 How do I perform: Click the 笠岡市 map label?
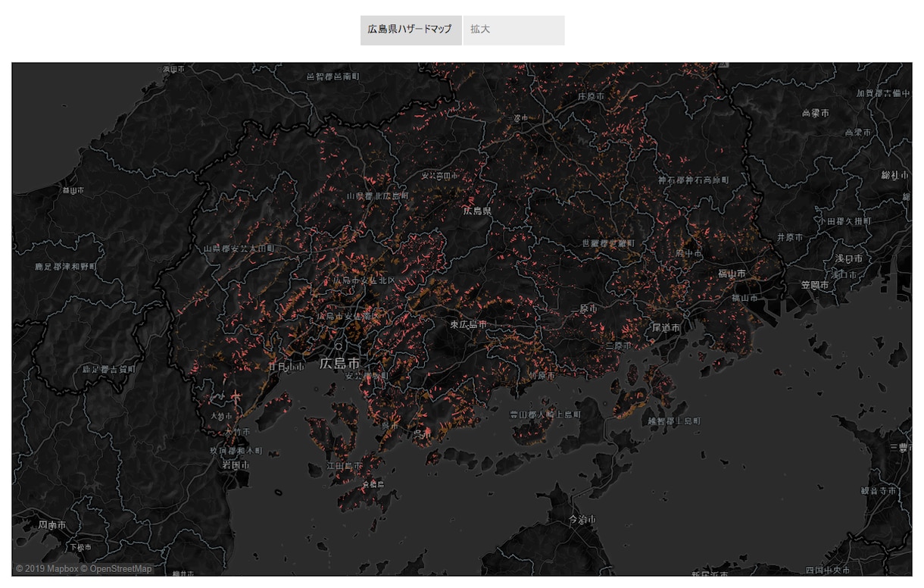(x=815, y=286)
